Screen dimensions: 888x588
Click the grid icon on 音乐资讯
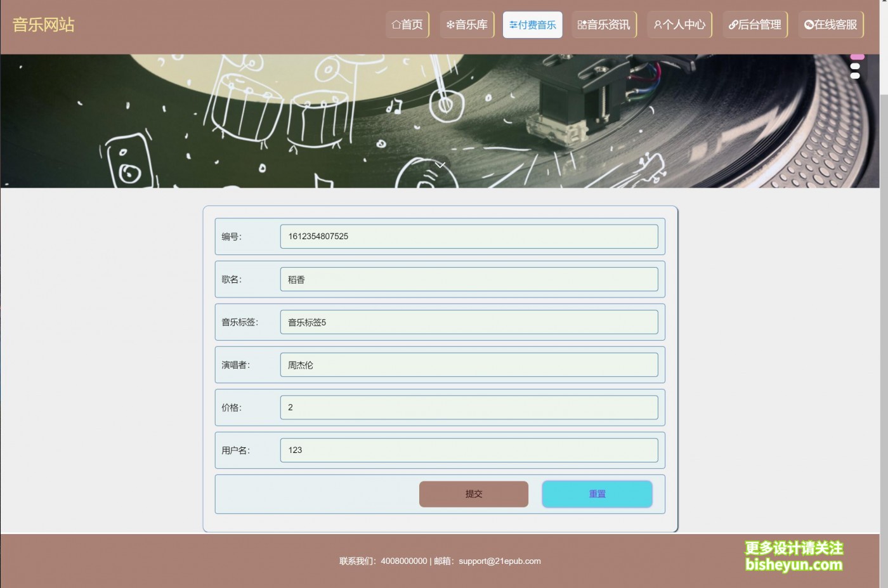(x=582, y=24)
